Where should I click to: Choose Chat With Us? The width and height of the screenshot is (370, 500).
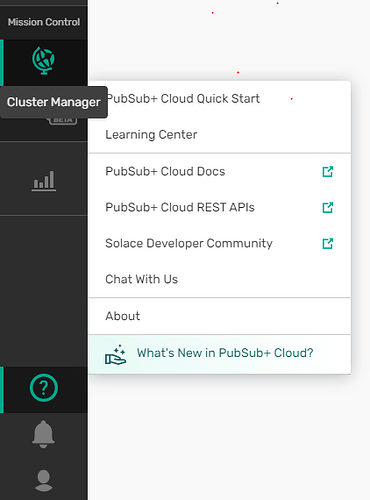tap(220, 279)
